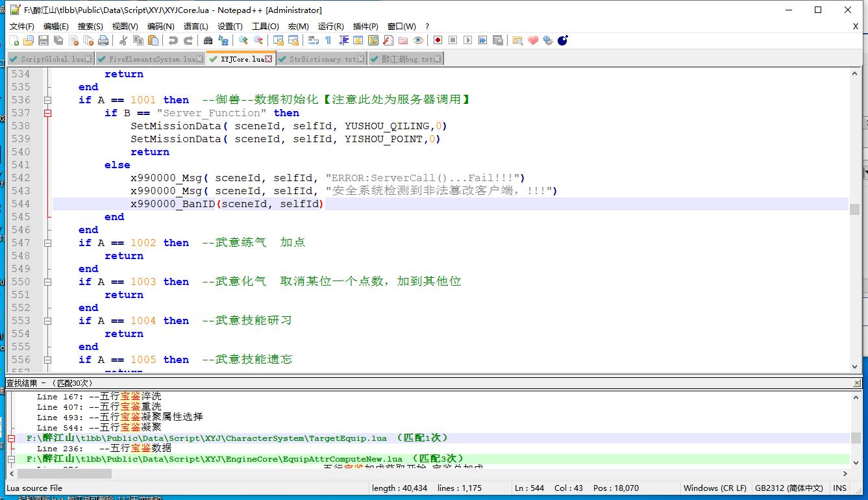Toggle synchronized horizontal scrolling

tap(293, 40)
